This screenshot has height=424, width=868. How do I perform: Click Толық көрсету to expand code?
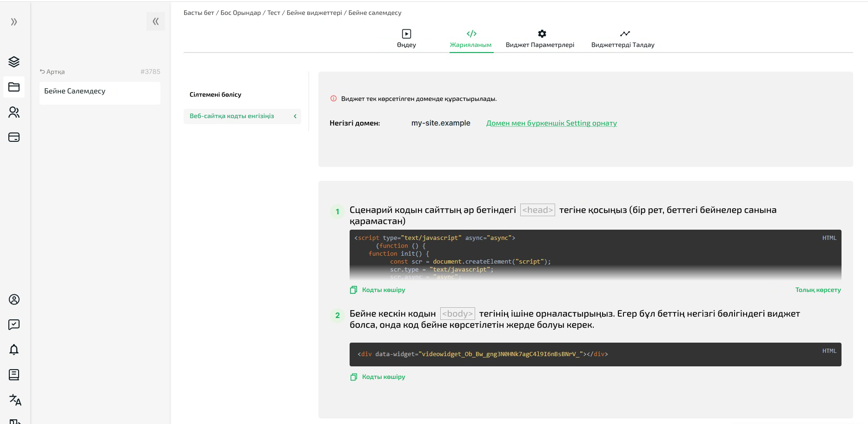818,290
